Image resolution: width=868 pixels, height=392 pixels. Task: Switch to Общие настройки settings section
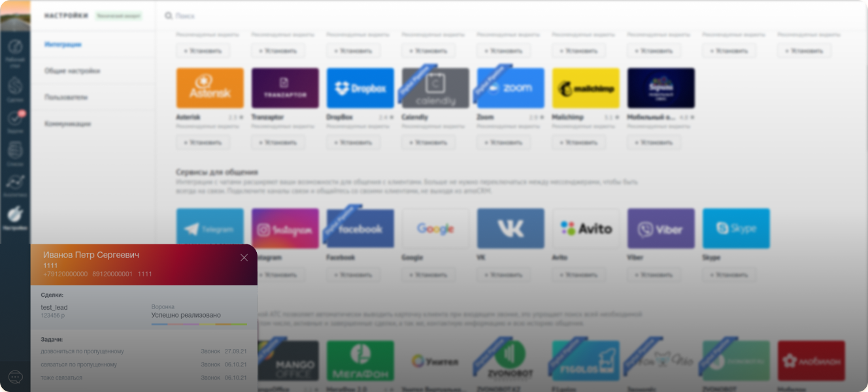pos(72,71)
